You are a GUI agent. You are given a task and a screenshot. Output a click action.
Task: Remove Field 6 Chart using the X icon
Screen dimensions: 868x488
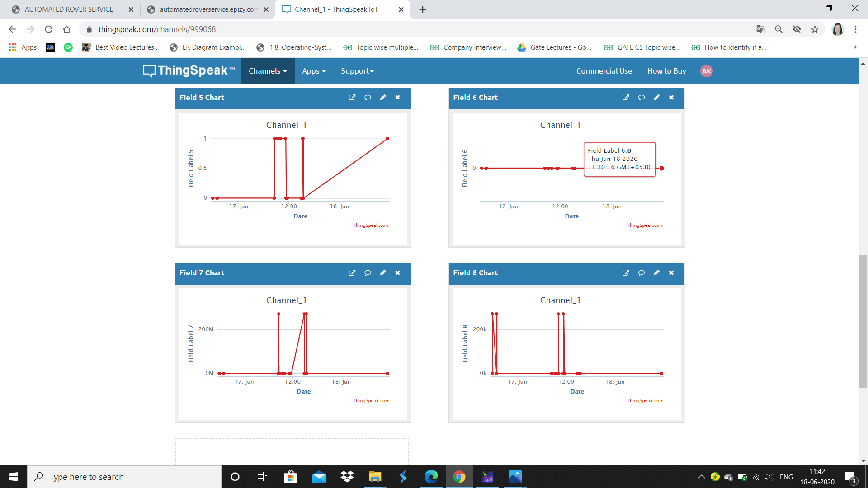671,98
